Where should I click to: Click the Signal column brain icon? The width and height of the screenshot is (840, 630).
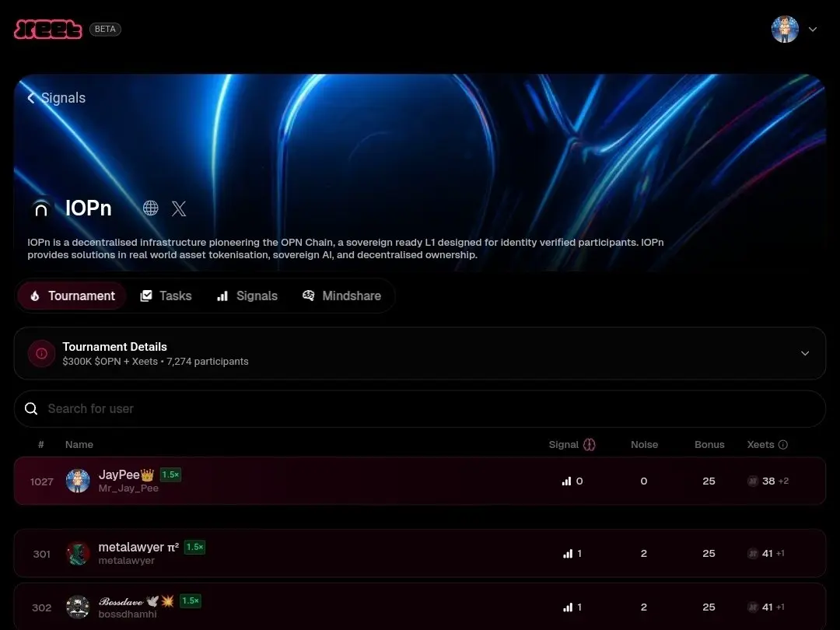pos(590,445)
